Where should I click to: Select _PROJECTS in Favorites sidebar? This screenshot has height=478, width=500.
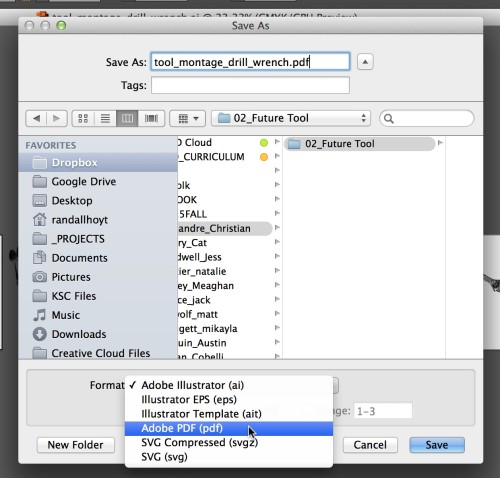coord(98,239)
